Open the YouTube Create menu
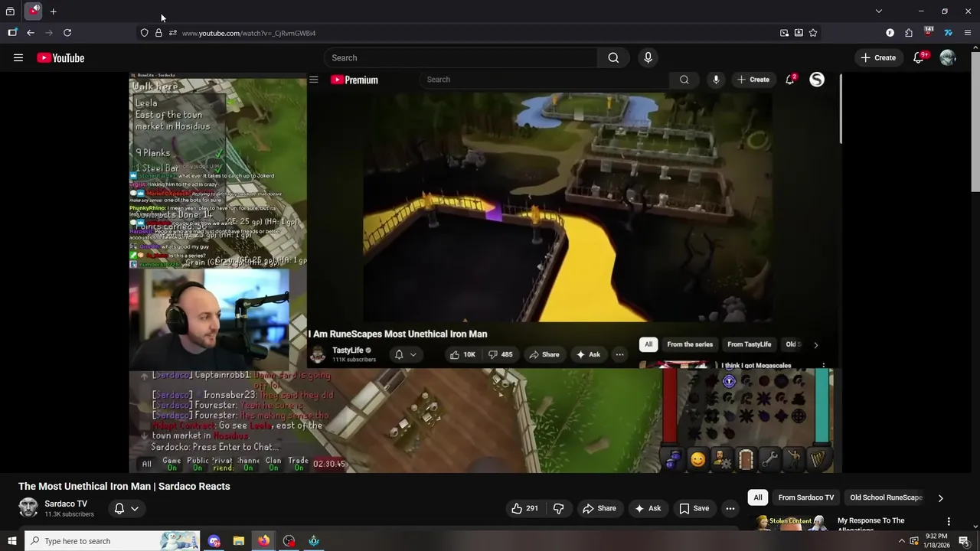This screenshot has width=980, height=551. 878,58
